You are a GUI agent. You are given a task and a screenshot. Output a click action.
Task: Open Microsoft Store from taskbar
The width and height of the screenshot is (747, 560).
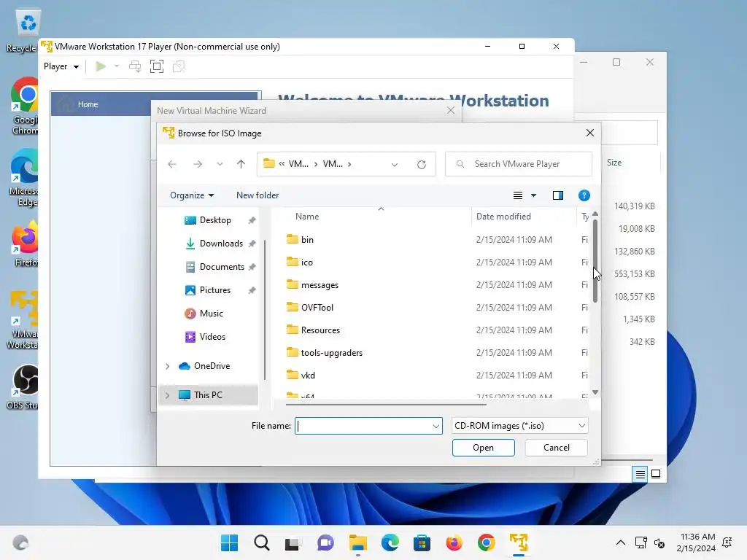point(422,542)
